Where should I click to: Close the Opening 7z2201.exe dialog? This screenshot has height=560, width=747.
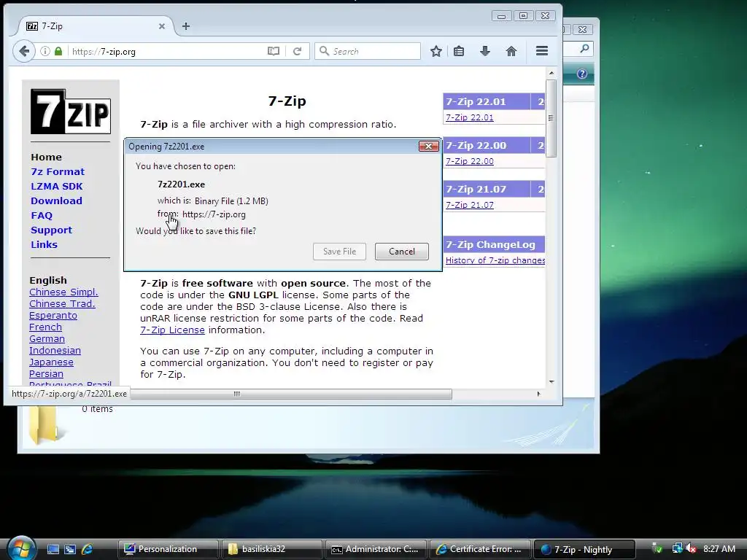(x=428, y=146)
